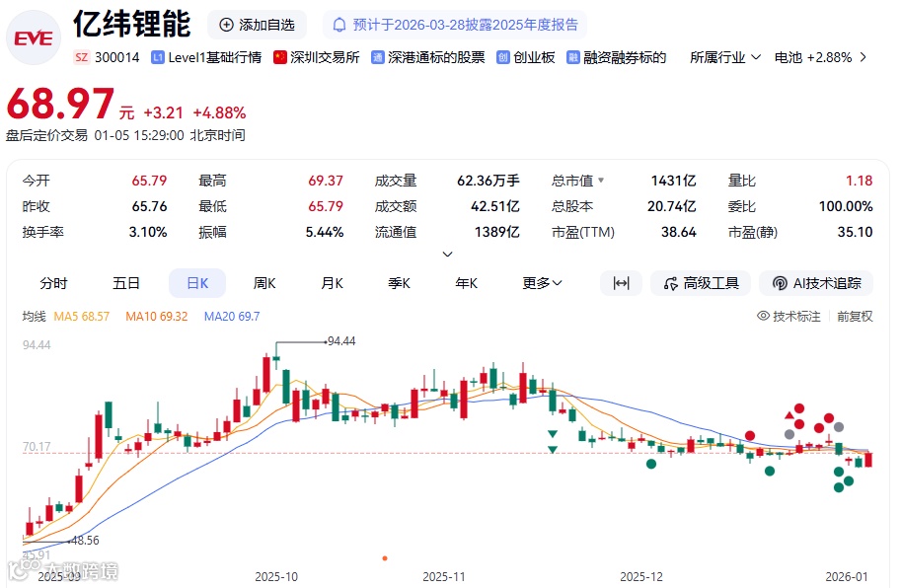Click the 2025-11 axis label
Viewport: 901px width, 588px height.
pos(444,576)
